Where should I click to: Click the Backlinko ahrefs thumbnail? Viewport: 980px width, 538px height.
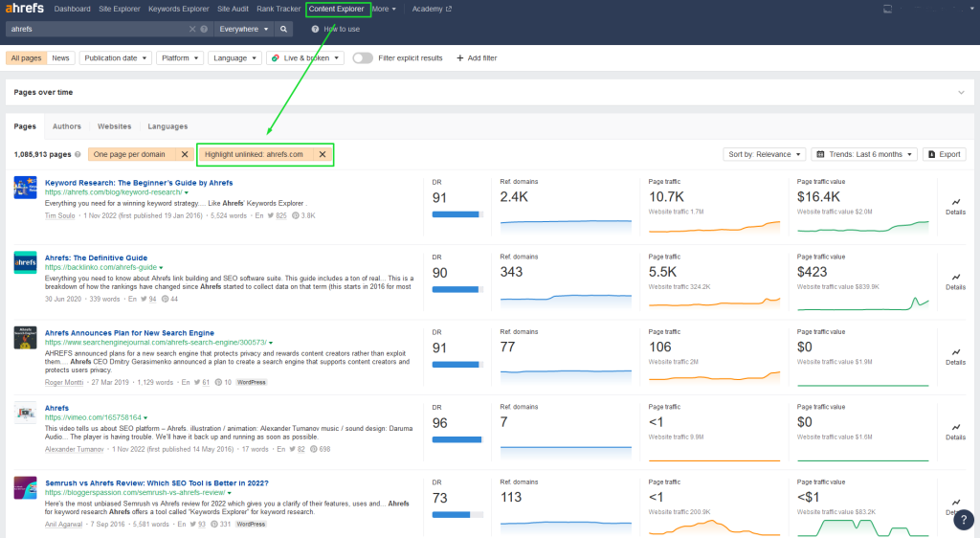(x=26, y=262)
